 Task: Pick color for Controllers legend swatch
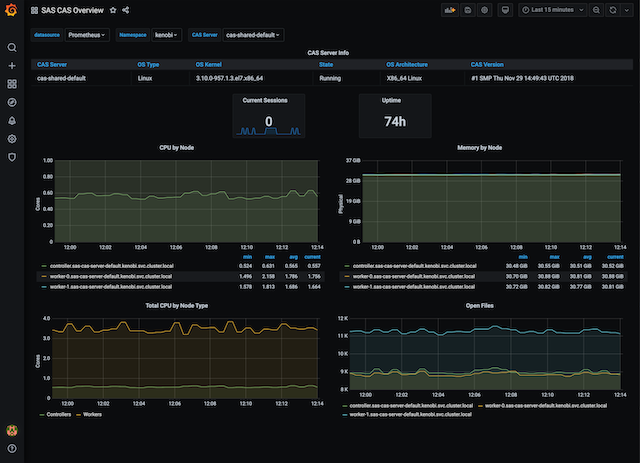coord(42,415)
